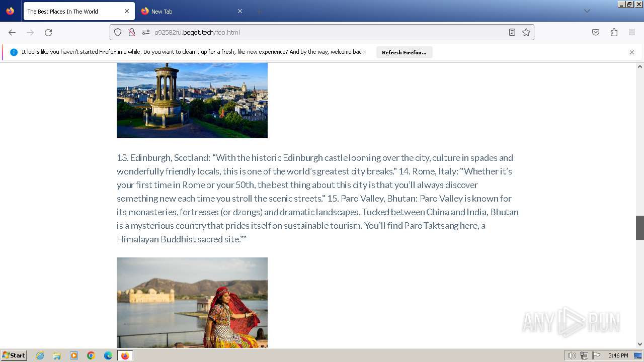The width and height of the screenshot is (644, 362).
Task: Open the Windows Start menu
Action: coord(14,355)
